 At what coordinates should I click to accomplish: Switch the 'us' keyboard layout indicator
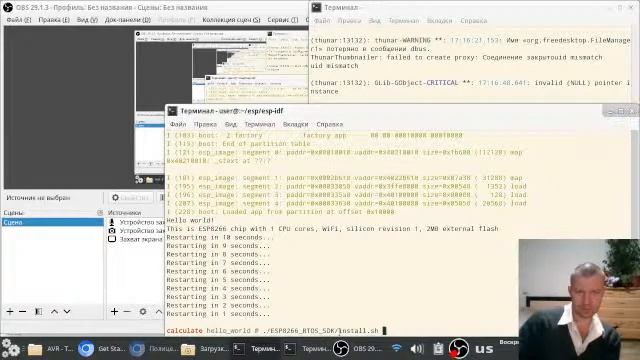[x=484, y=349]
